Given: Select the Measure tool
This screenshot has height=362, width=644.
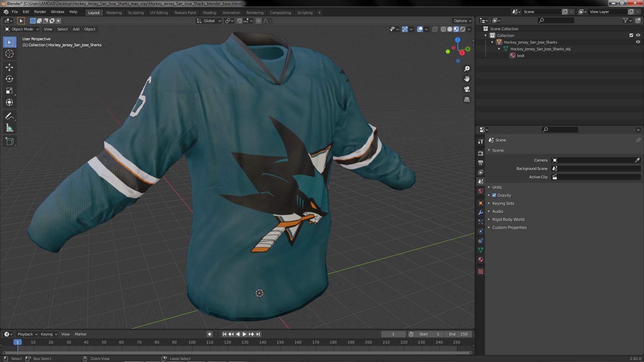Looking at the screenshot, I should 9,128.
